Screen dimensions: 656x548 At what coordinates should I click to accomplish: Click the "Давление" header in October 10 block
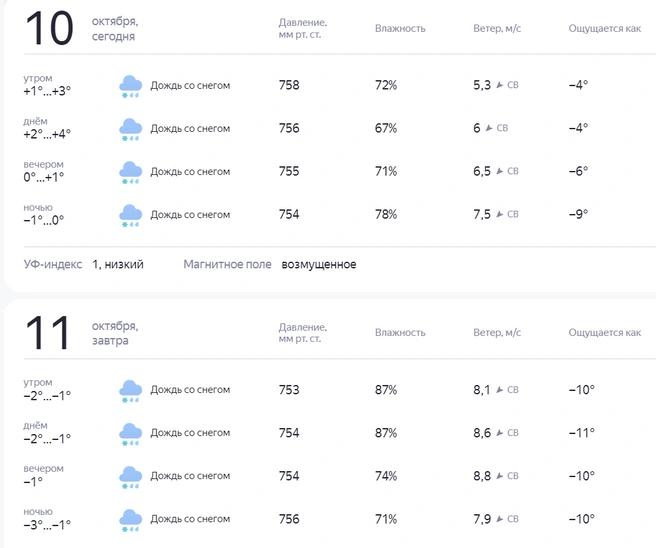pos(302,22)
